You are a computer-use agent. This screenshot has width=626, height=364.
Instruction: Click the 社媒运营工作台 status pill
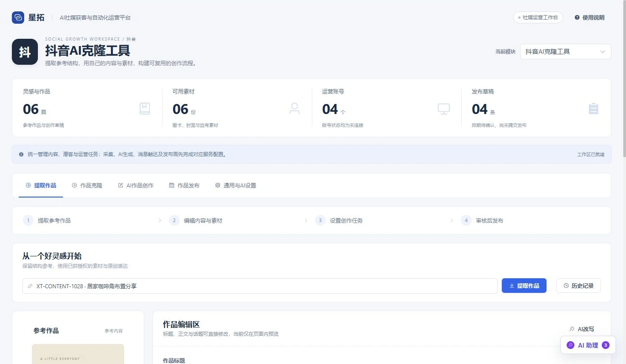[538, 17]
